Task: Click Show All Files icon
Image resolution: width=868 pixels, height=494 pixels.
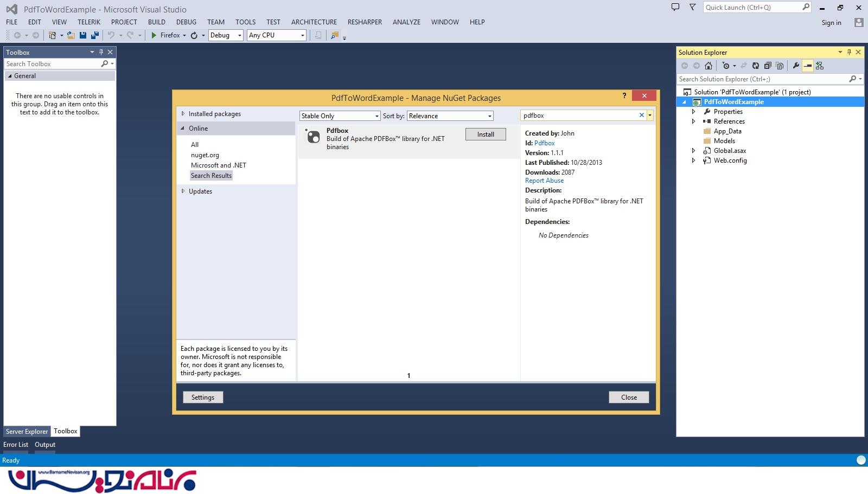Action: coord(780,66)
